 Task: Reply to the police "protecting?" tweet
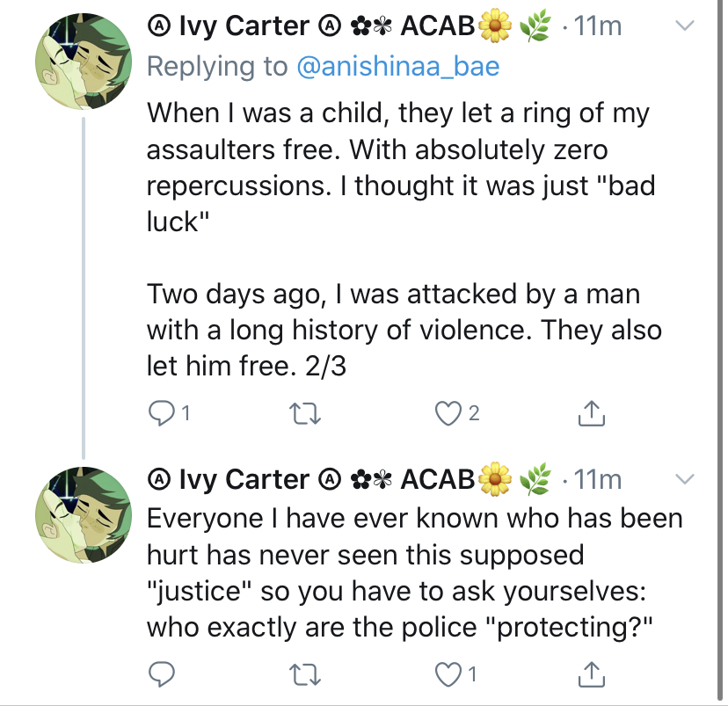click(161, 674)
